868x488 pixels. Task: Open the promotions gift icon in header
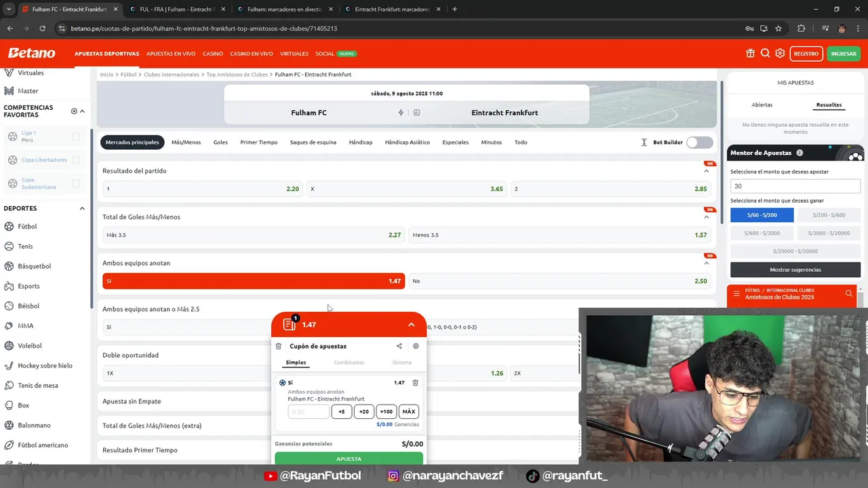[x=750, y=54]
